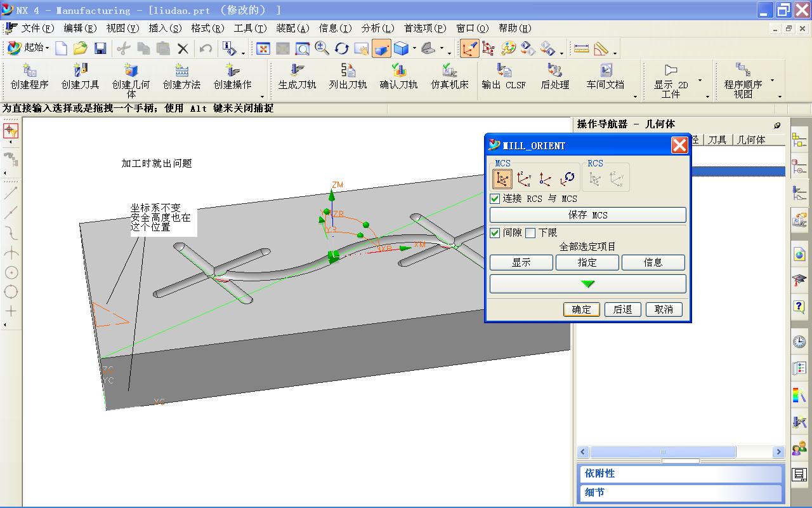
Task: Toggle the shaded display mode button
Action: pyautogui.click(x=381, y=48)
